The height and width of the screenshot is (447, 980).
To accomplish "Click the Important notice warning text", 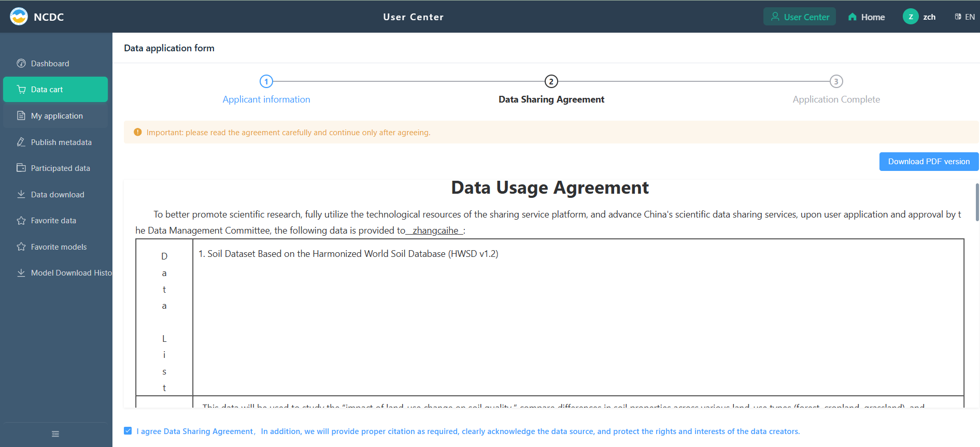I will point(288,133).
